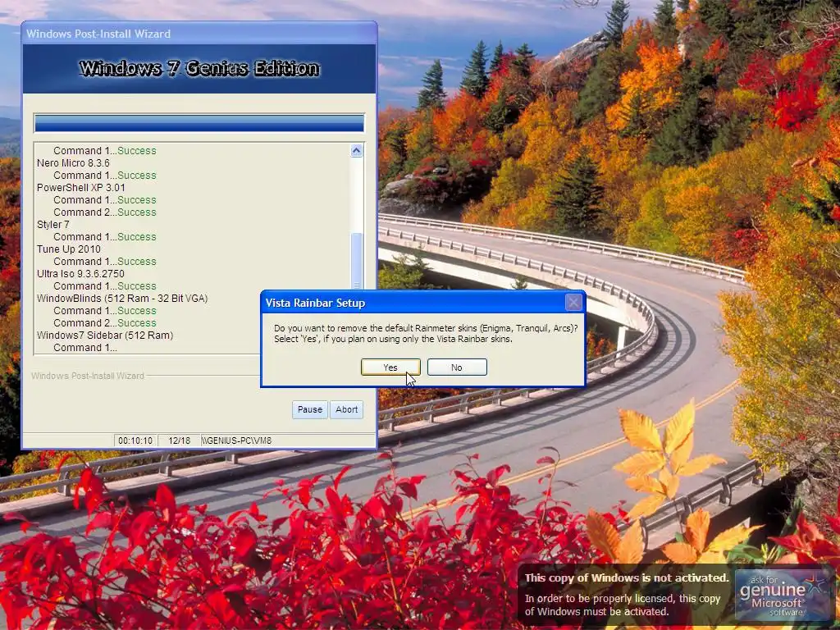This screenshot has width=840, height=630.
Task: Abort the Post-Install Wizard installation
Action: pos(347,409)
